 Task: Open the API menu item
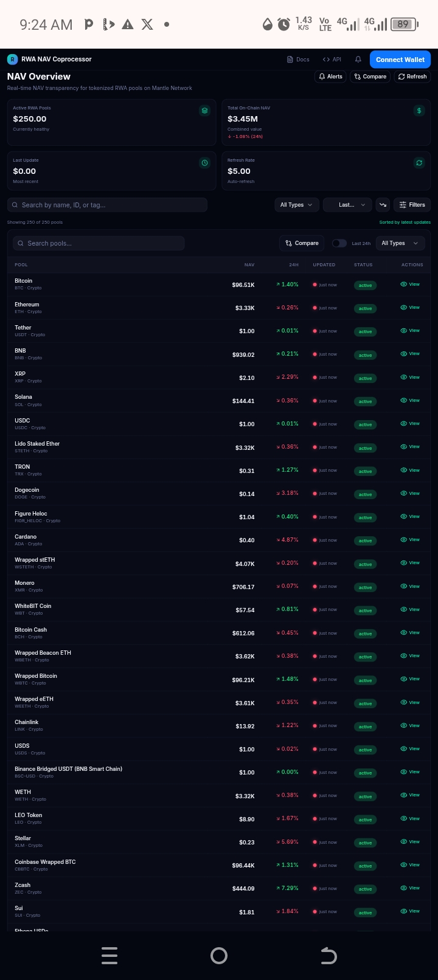click(x=332, y=60)
